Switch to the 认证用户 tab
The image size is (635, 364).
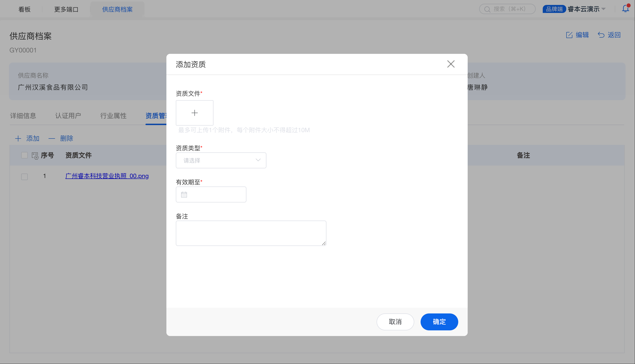click(x=68, y=116)
